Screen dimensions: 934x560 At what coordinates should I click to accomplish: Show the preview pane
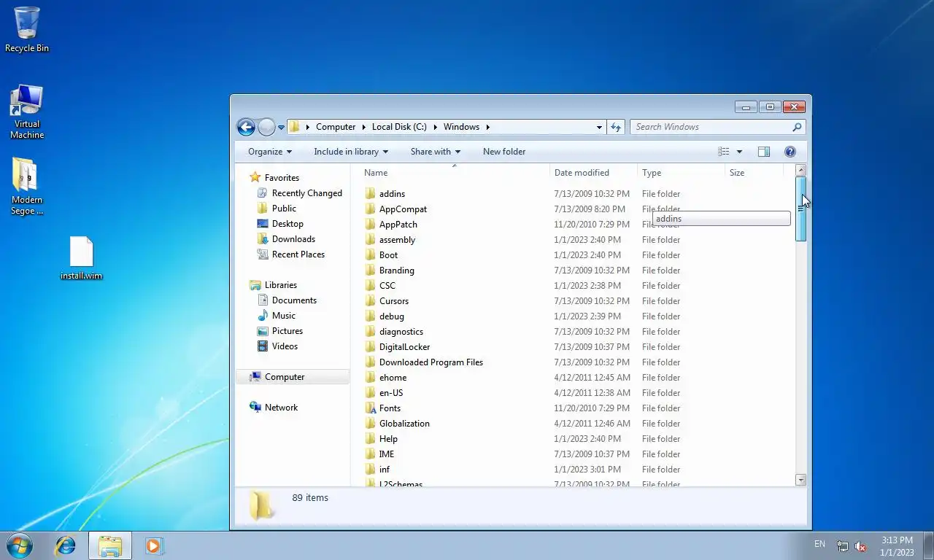point(764,152)
